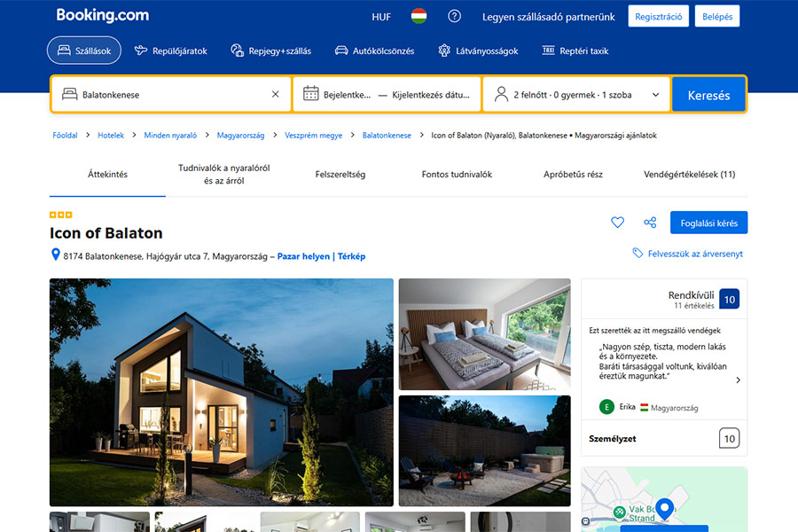This screenshot has width=798, height=532.
Task: Open the main house exterior photo
Action: click(221, 392)
